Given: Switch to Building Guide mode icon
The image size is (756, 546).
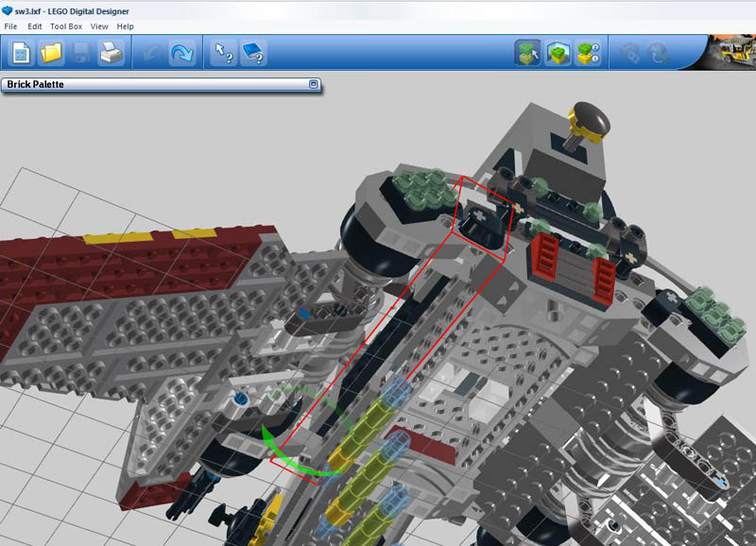Looking at the screenshot, I should pyautogui.click(x=588, y=53).
